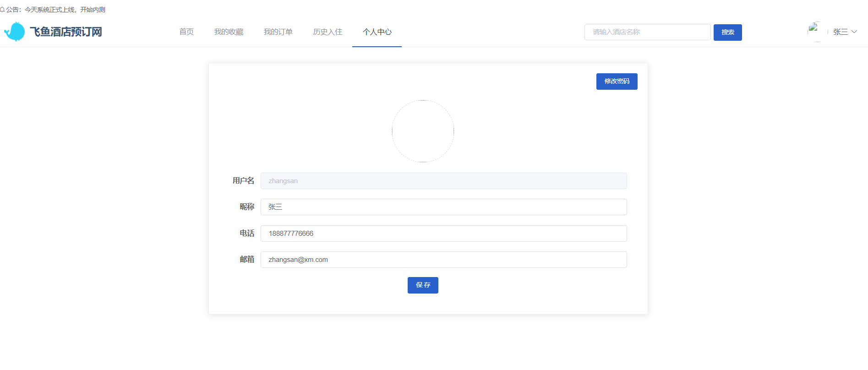Click the 搜索 button
Screen dimensions: 868x370
tap(728, 33)
